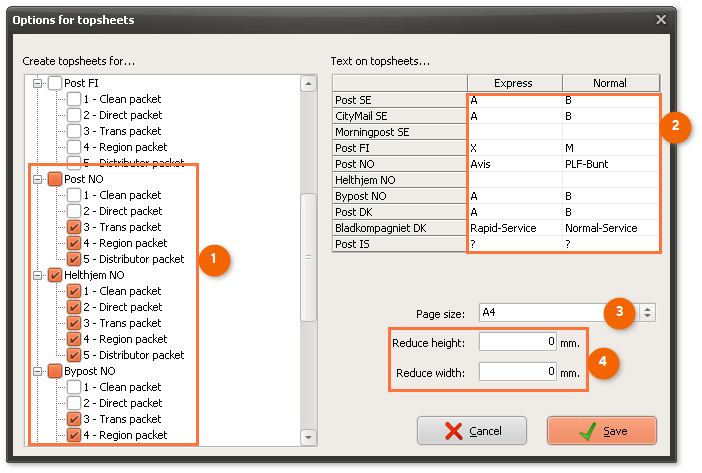Select the 'Rapid-Service' cell
Image resolution: width=702 pixels, height=473 pixels.
tap(514, 228)
